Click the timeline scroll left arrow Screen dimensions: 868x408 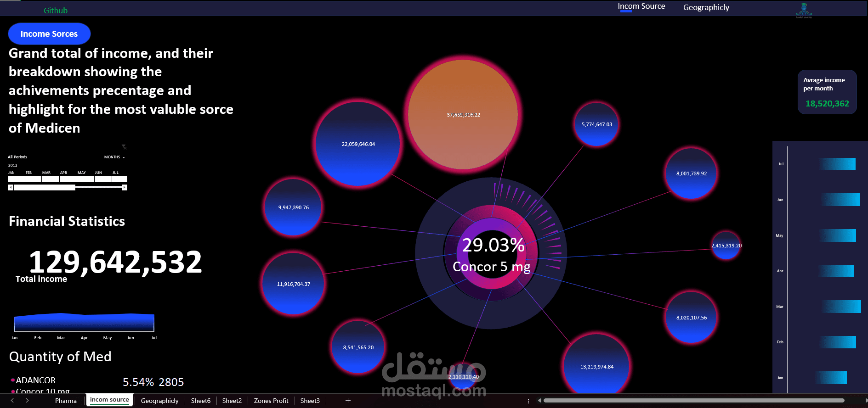(x=11, y=187)
